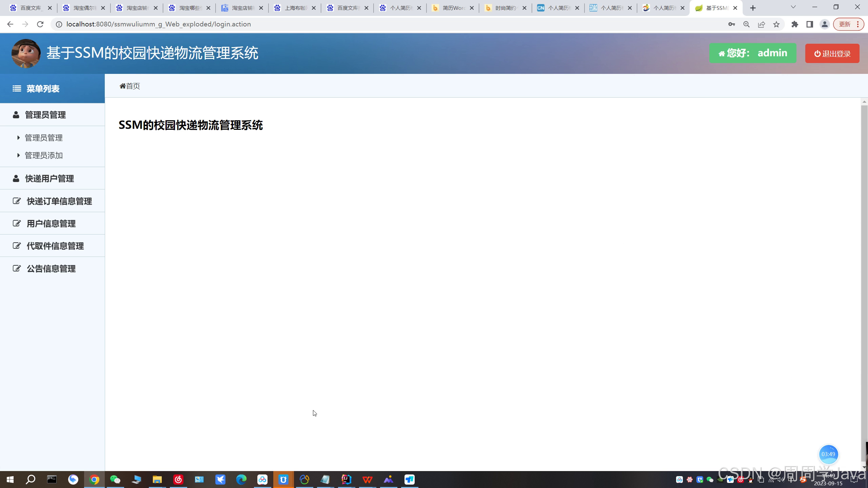The width and height of the screenshot is (868, 488).
Task: Bookmark this page with star icon
Action: coord(776,24)
